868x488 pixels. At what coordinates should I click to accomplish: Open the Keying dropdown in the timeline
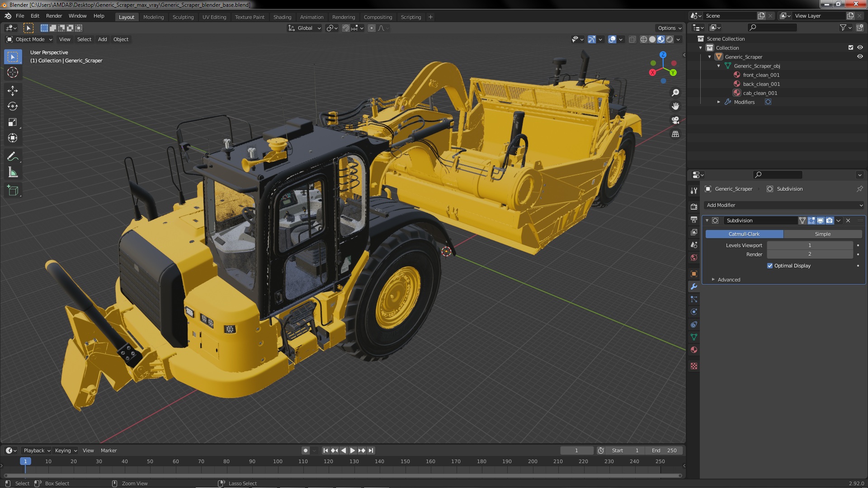click(x=66, y=450)
